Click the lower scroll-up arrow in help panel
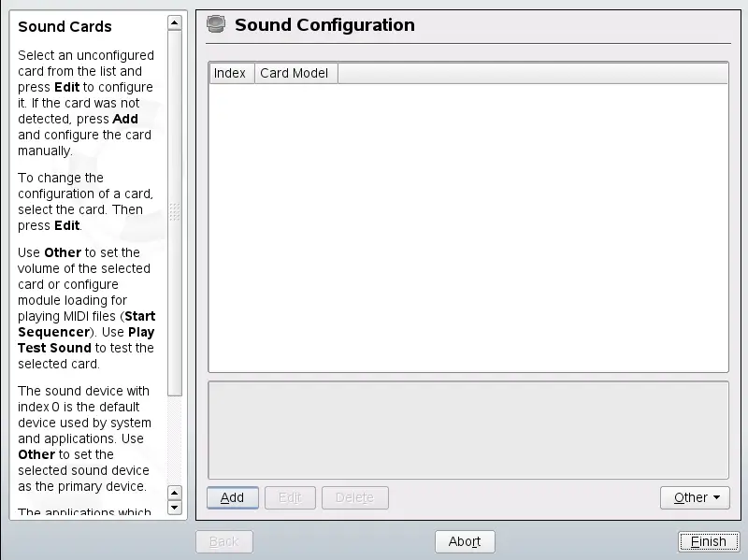This screenshot has height=560, width=748. click(x=174, y=492)
